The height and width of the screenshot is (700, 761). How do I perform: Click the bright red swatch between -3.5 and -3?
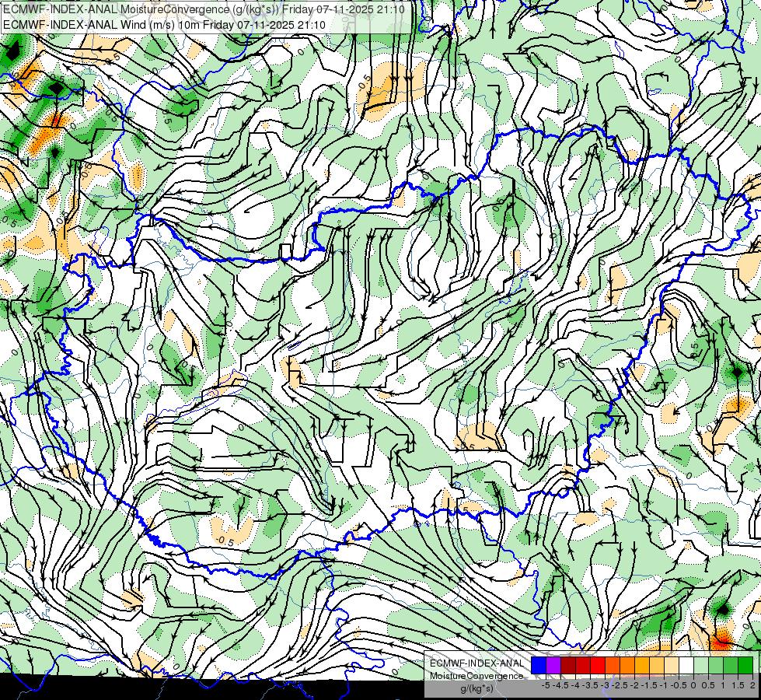(x=598, y=666)
